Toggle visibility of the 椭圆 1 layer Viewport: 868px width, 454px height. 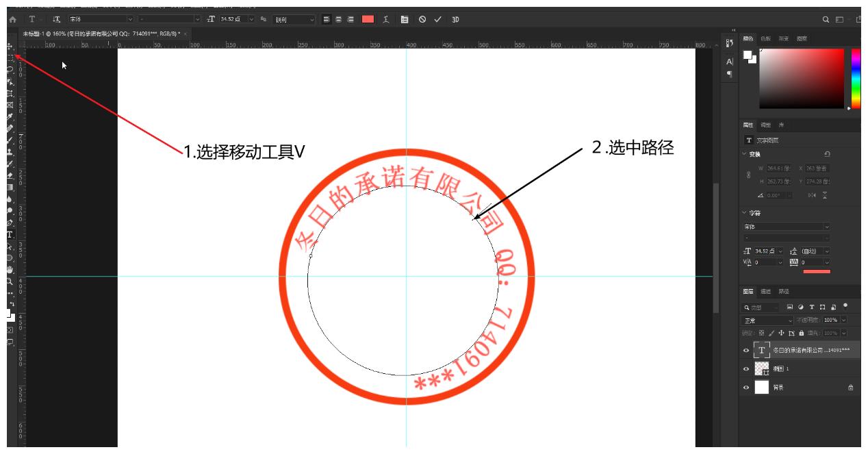[745, 368]
